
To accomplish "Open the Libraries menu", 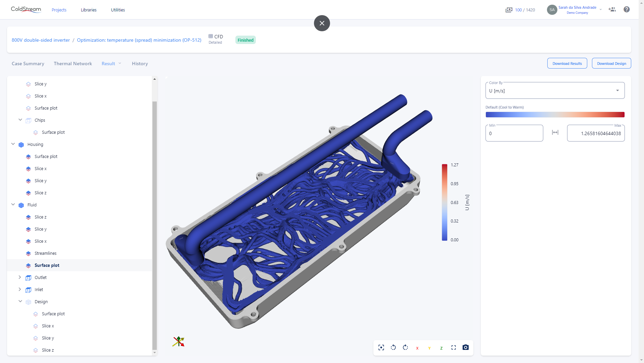I will 89,10.
